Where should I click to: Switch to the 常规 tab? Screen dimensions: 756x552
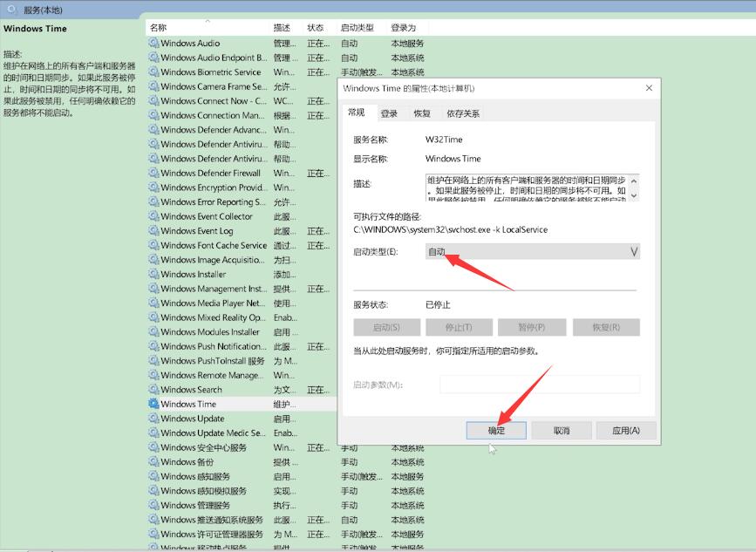tap(357, 112)
